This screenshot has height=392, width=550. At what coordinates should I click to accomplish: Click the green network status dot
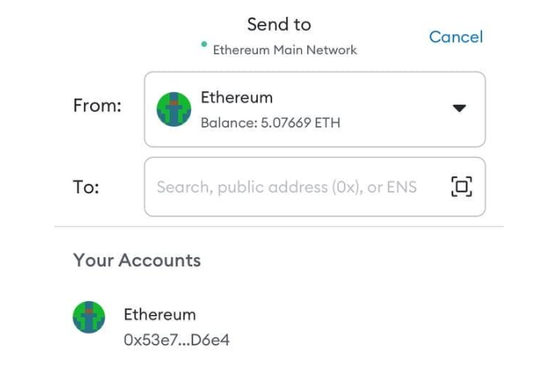coord(204,44)
